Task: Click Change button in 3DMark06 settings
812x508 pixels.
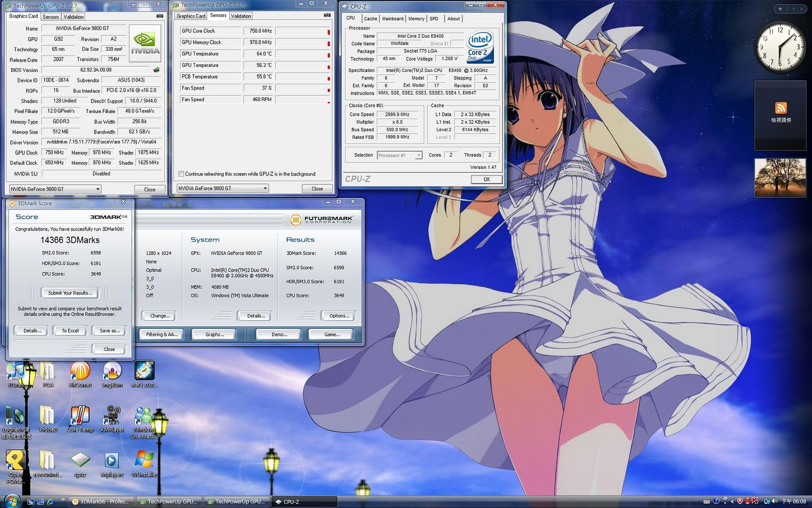Action: tap(160, 316)
